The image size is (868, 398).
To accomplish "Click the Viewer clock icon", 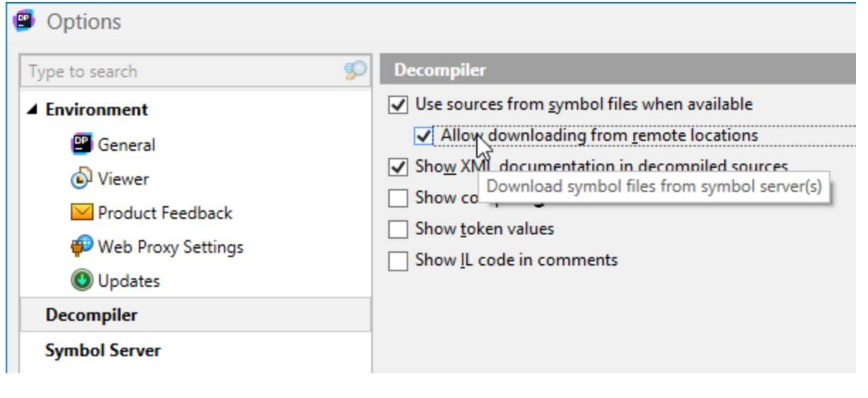I will (82, 178).
